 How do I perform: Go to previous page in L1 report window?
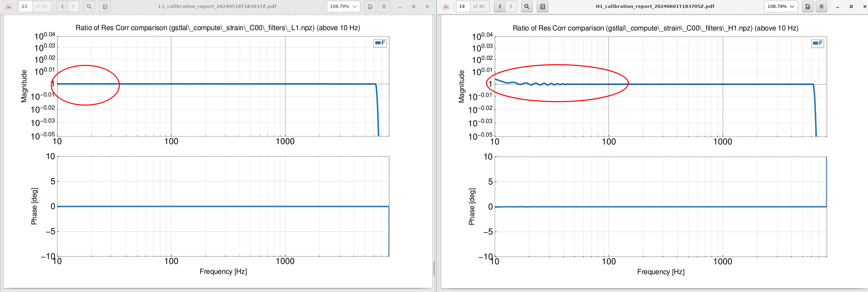click(62, 7)
